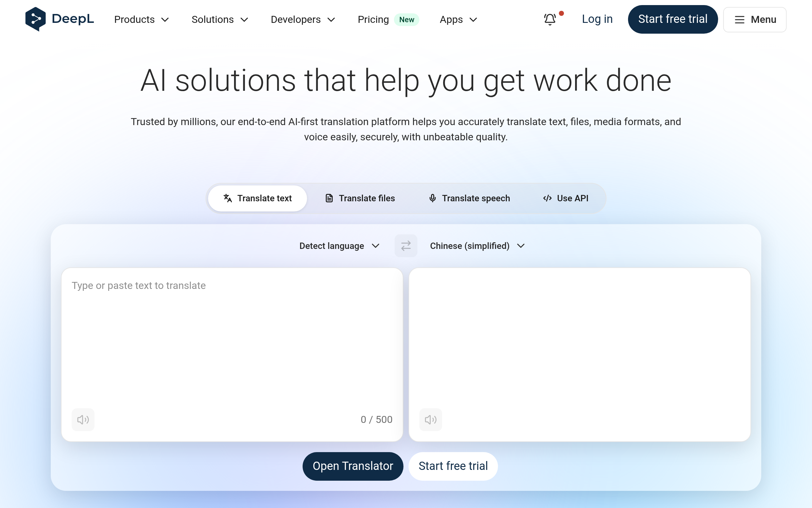Click Start free trial below translator

[x=453, y=466]
